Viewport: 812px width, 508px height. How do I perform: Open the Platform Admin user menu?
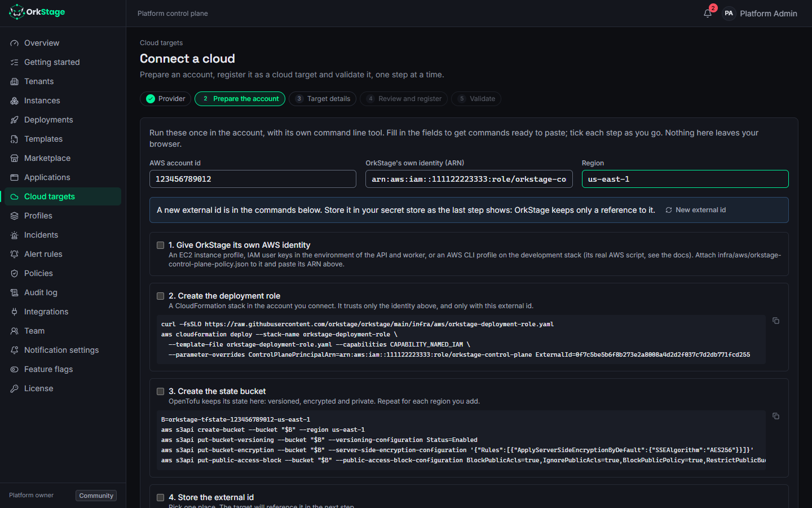coord(760,13)
